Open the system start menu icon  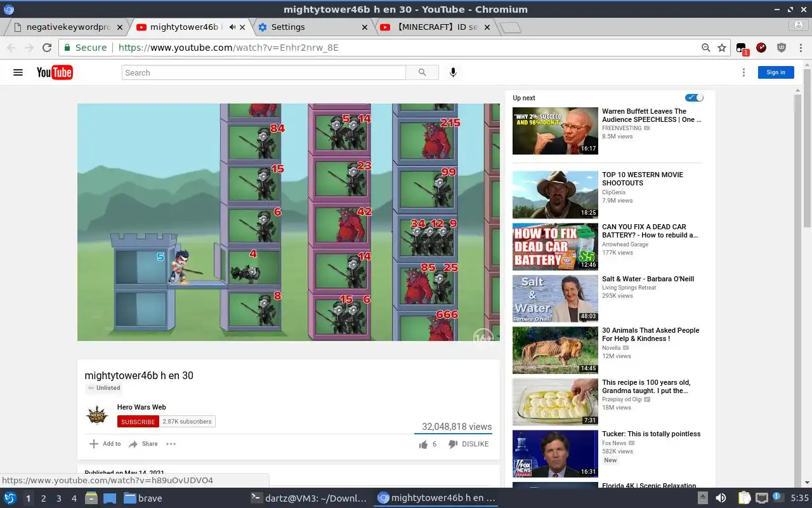10,498
